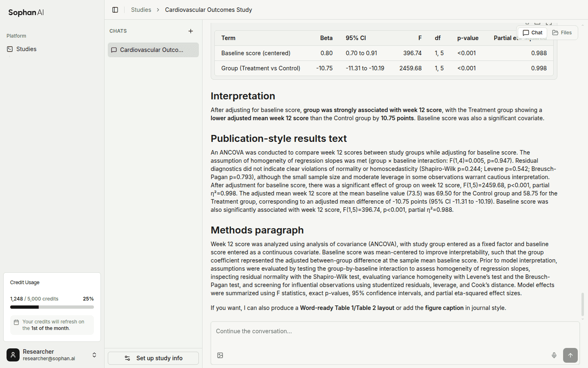Click the Group (Treatment vs Control) cell
Viewport: 588px width, 368px height.
pos(261,68)
